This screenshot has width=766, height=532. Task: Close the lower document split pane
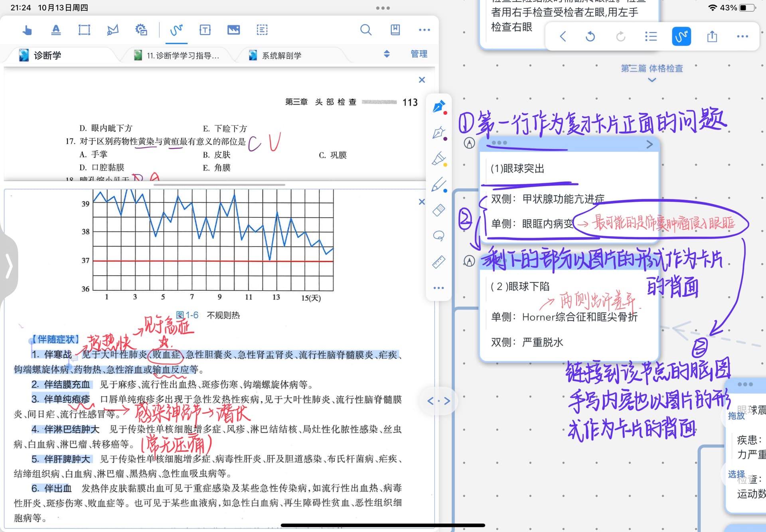[x=422, y=202]
